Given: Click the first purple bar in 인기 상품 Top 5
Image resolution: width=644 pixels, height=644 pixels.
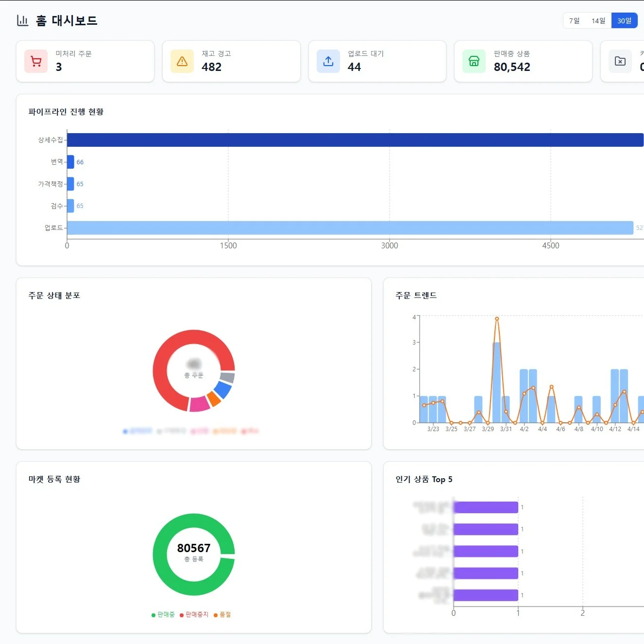Looking at the screenshot, I should (486, 507).
